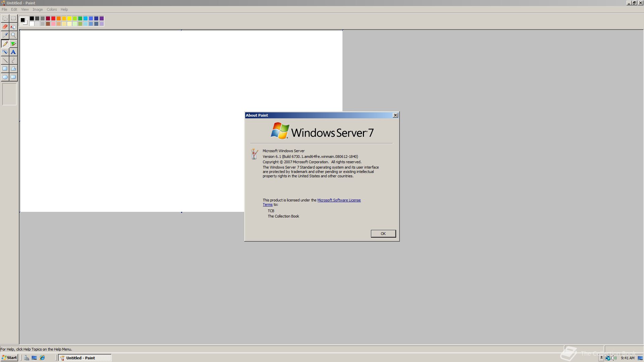The height and width of the screenshot is (362, 644).
Task: Open the Start menu
Action: tap(9, 358)
